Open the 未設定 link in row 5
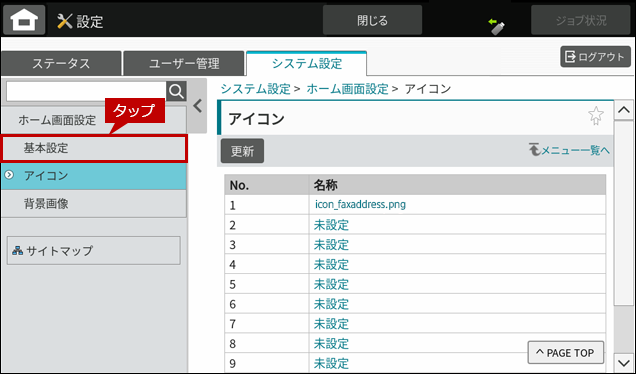This screenshot has width=636, height=374. [331, 284]
